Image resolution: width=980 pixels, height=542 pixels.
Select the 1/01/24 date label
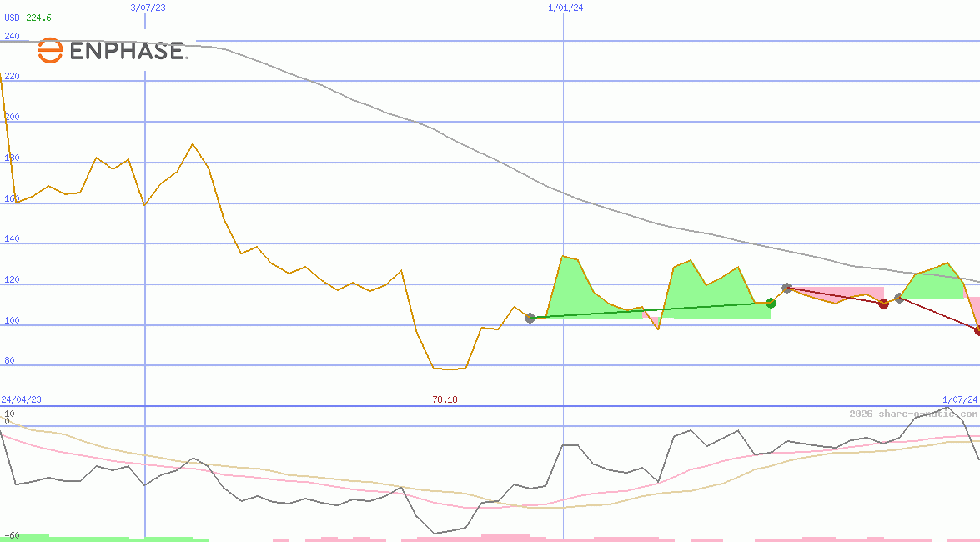pyautogui.click(x=564, y=8)
